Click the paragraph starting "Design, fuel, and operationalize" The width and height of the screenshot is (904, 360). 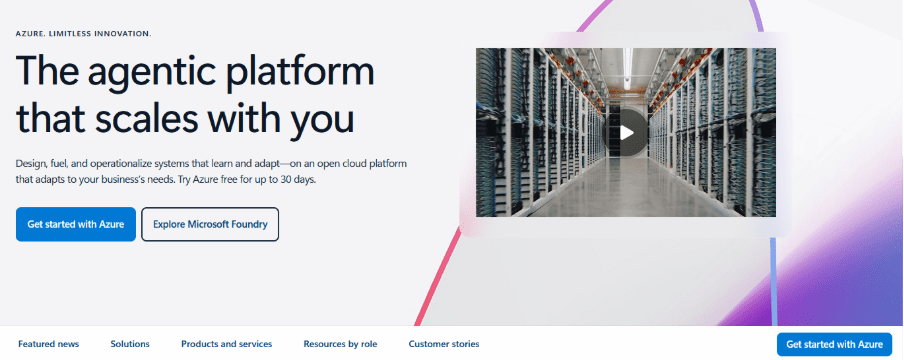point(211,171)
